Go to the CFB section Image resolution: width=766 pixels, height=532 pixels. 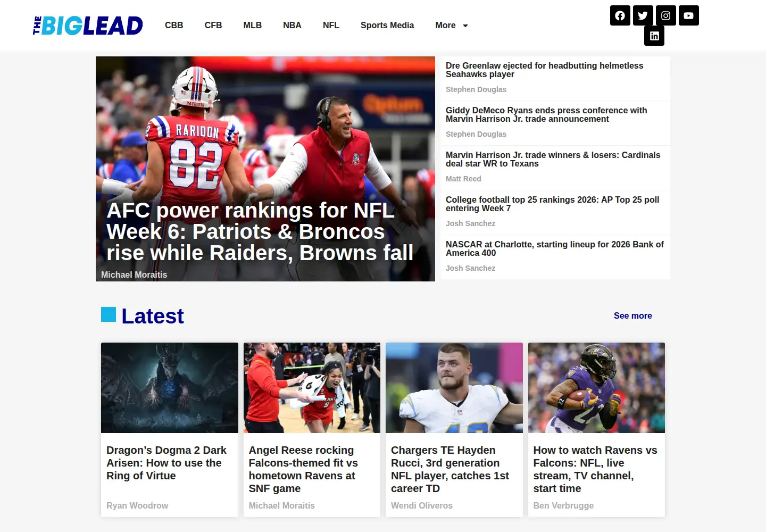click(213, 25)
